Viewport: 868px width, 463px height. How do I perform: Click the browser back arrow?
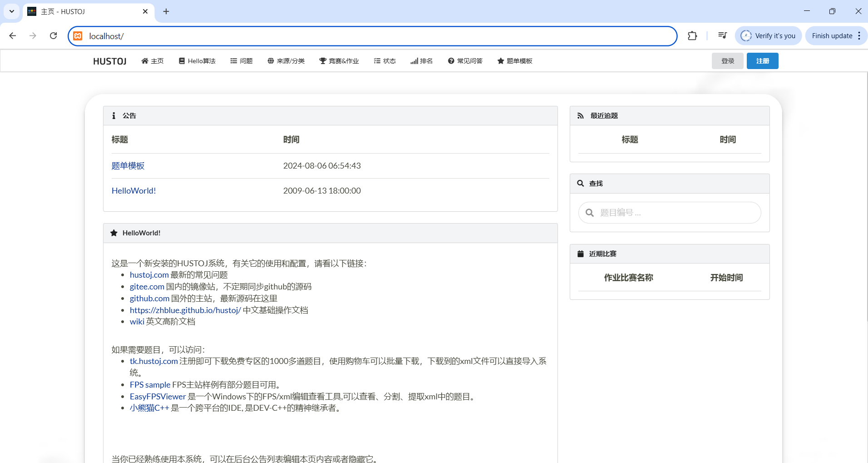[13, 36]
